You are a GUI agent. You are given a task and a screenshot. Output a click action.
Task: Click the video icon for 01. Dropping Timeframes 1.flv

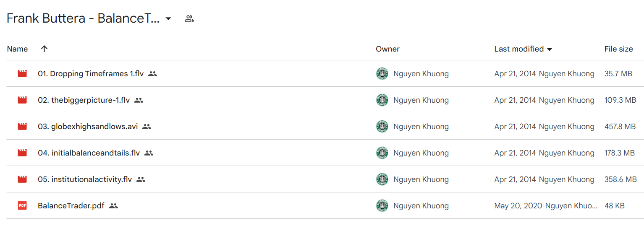[x=22, y=74]
